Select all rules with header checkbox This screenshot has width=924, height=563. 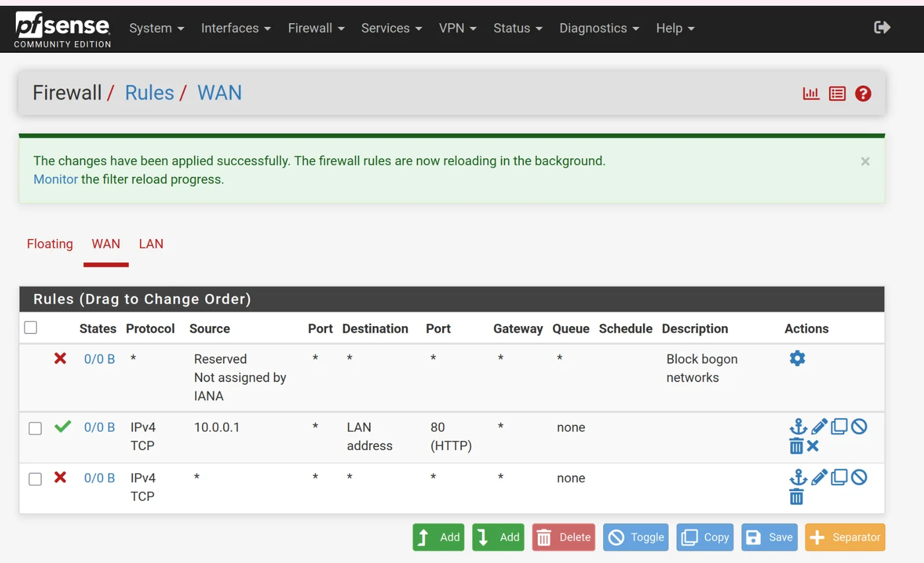tap(30, 327)
